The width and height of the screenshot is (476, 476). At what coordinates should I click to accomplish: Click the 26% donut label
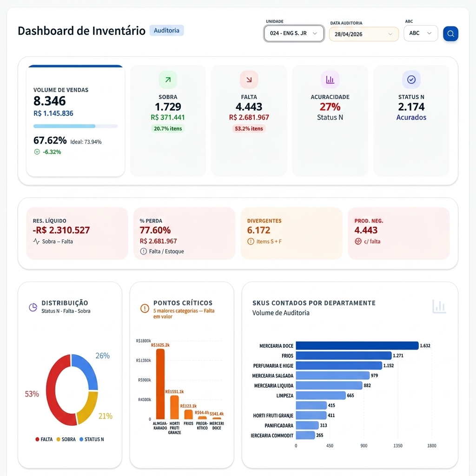103,356
